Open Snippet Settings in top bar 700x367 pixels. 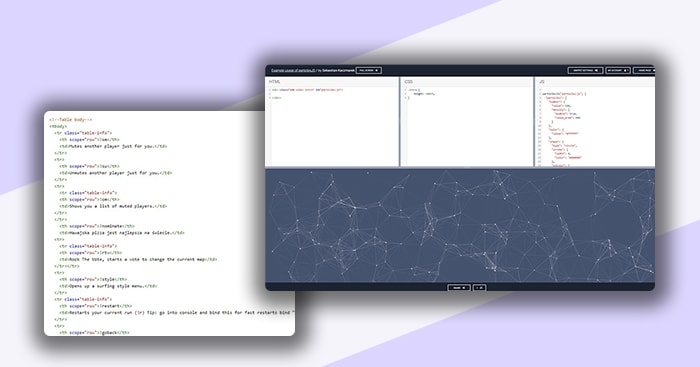585,71
